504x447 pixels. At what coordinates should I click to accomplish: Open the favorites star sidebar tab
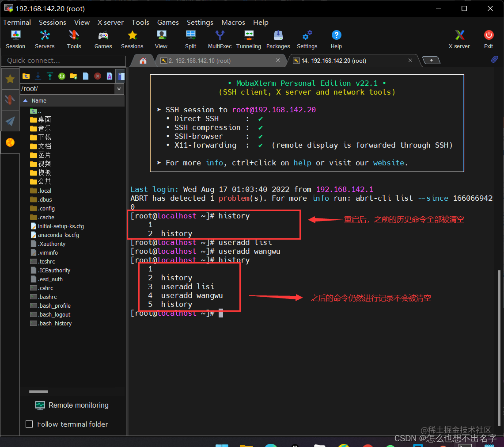coord(10,79)
